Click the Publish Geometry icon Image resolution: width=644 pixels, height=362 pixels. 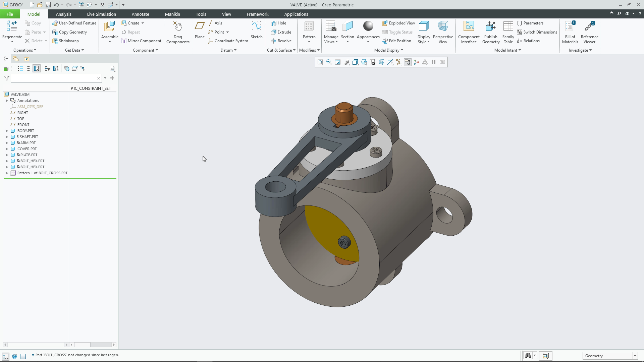[491, 26]
